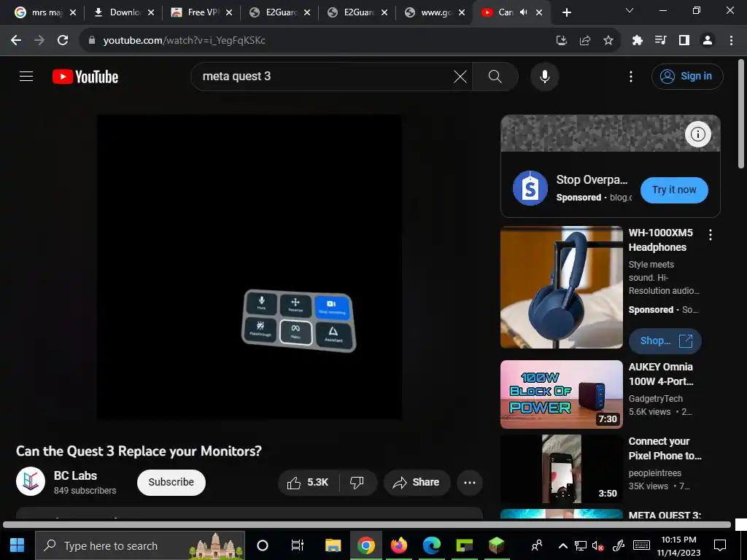Click the search magnifier button
The image size is (747, 560).
point(495,76)
